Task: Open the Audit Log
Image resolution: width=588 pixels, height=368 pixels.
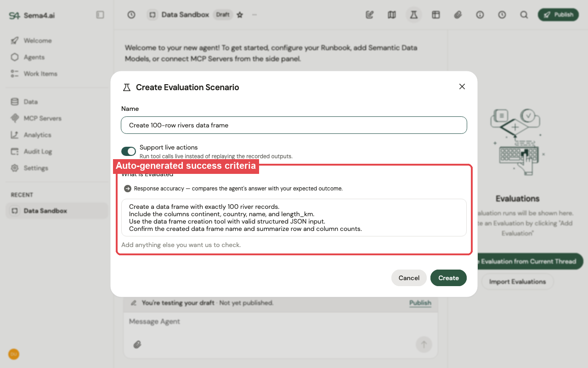Action: (x=57, y=151)
